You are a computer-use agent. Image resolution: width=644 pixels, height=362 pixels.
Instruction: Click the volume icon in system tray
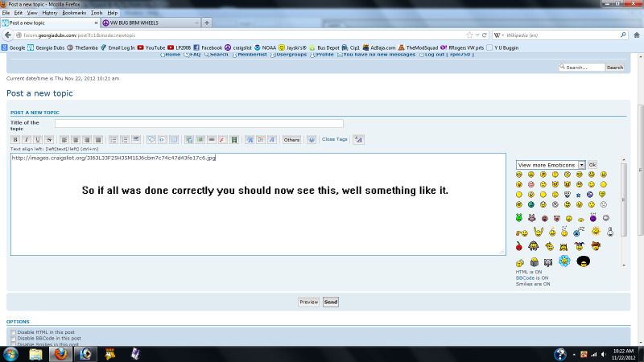[603, 354]
